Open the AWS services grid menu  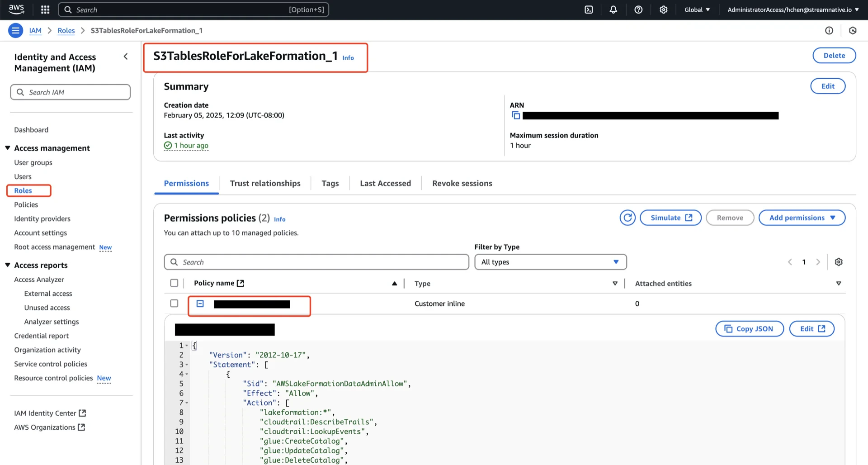coord(45,9)
